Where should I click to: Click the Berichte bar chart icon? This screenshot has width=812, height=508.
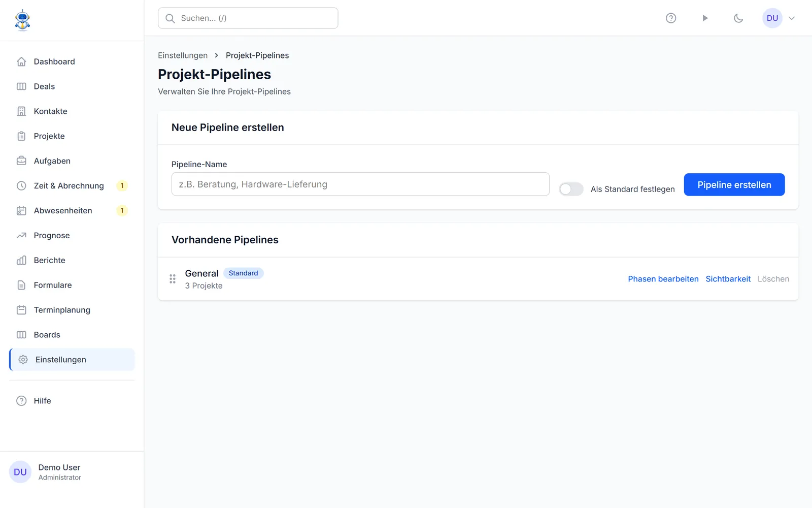point(21,261)
